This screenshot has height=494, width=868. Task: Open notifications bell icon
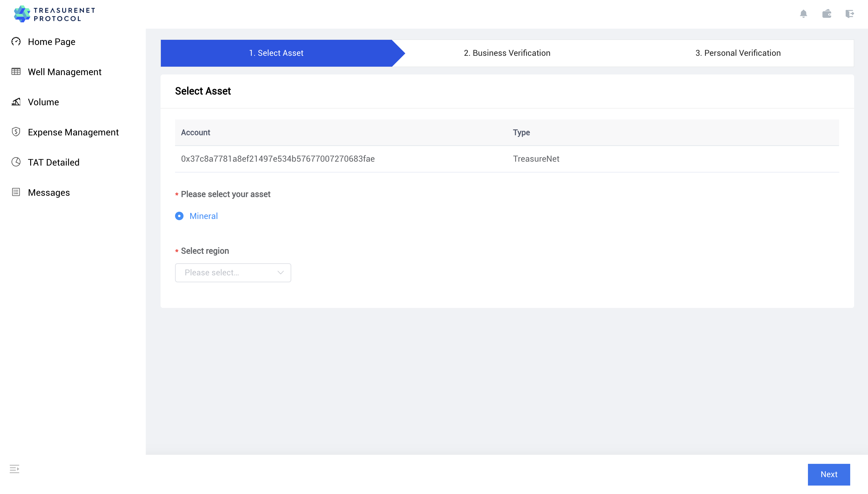(x=803, y=14)
